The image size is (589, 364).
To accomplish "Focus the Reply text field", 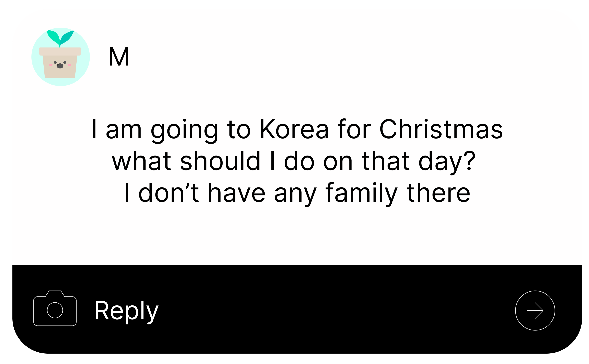I will tap(296, 310).
